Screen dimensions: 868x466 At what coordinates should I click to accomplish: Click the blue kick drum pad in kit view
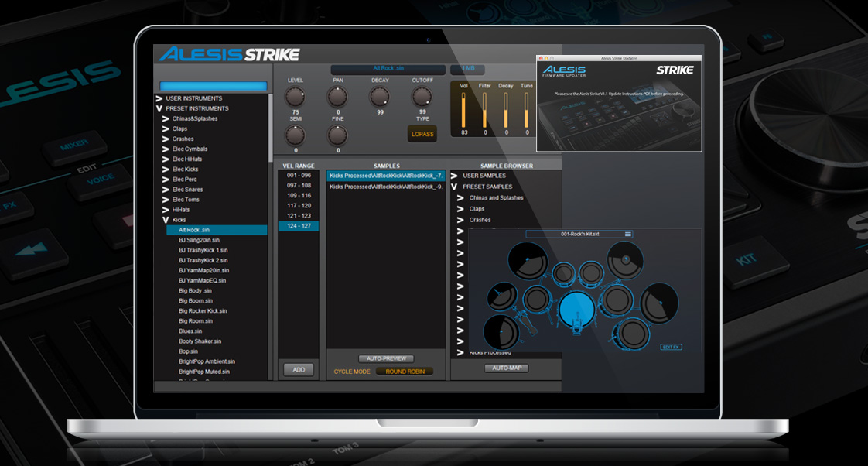click(x=576, y=310)
